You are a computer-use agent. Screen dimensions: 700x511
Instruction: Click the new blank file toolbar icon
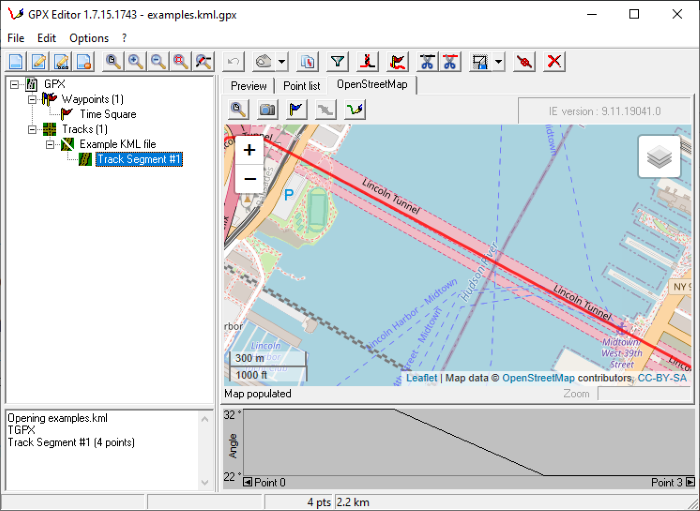[14, 62]
